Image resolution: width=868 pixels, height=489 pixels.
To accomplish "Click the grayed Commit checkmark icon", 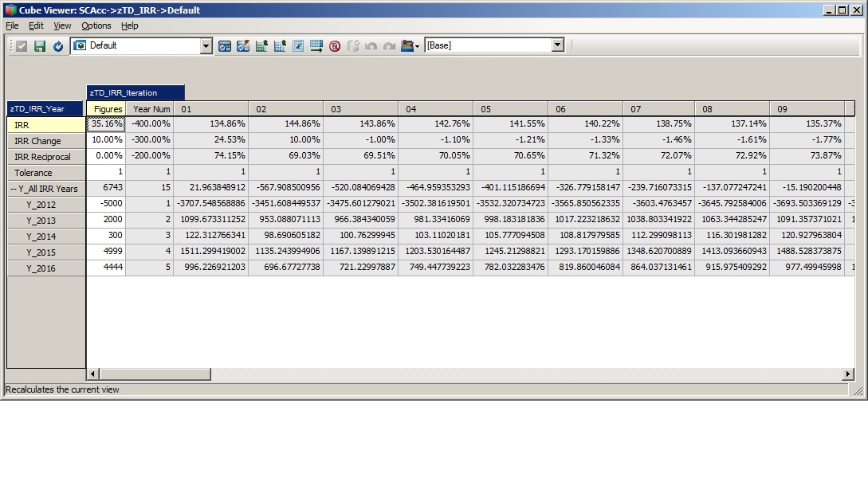I will point(22,46).
